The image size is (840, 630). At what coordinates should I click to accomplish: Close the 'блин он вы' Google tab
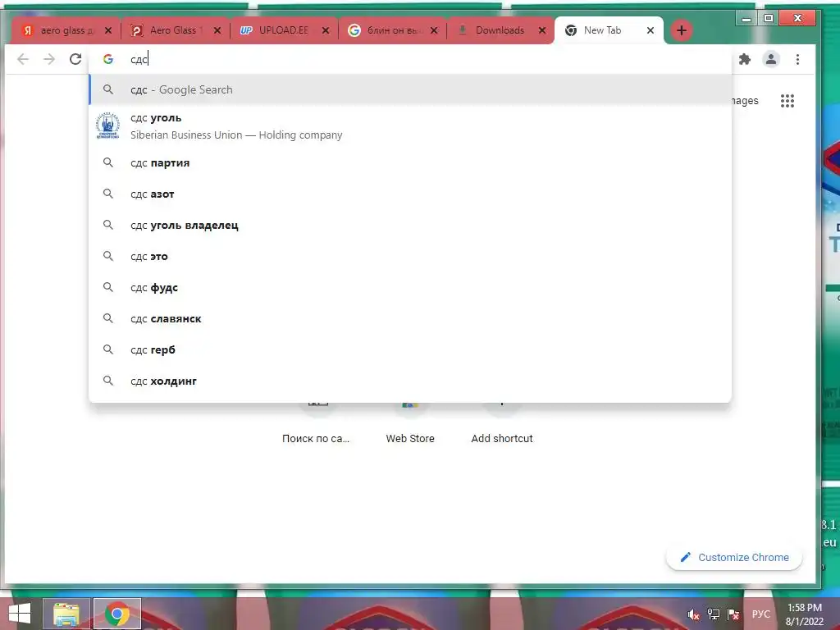[434, 30]
